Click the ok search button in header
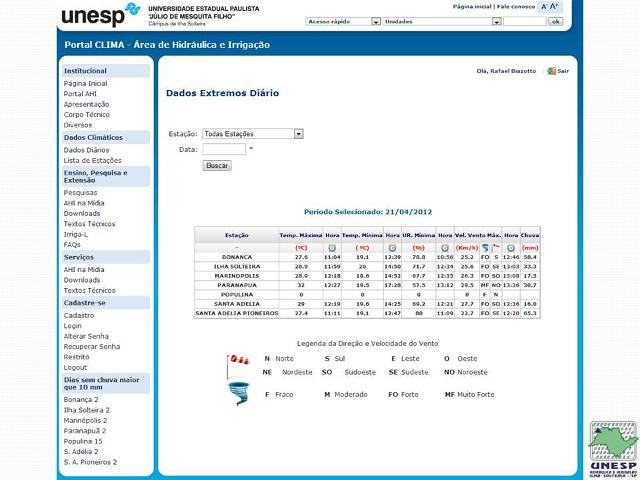The image size is (640, 480). 555,21
